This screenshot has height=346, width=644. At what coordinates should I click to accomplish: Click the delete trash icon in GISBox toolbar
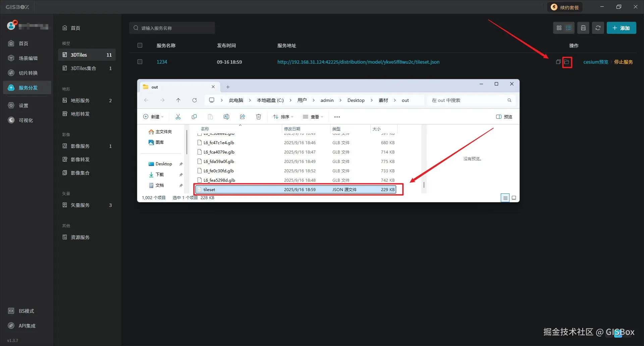[583, 28]
